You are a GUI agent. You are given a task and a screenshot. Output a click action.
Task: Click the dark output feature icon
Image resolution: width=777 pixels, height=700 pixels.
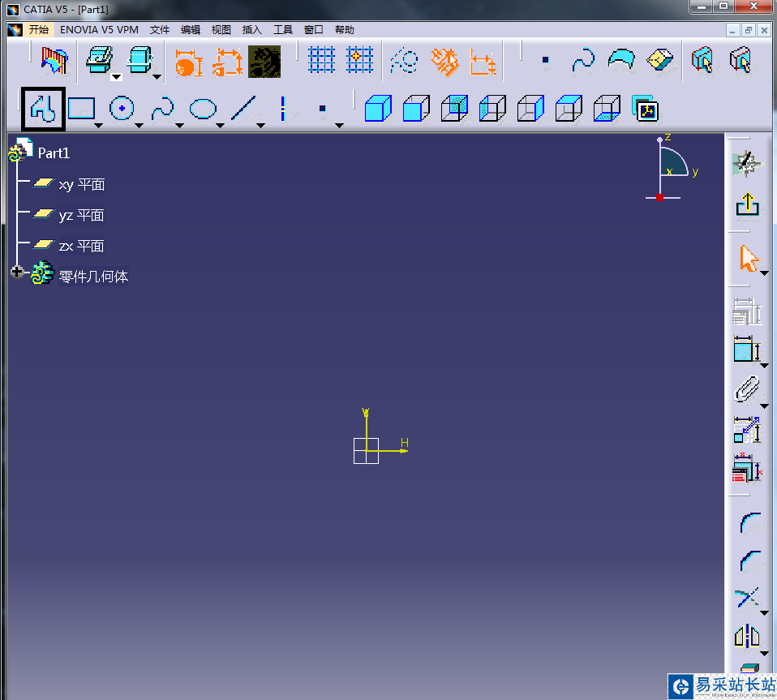pyautogui.click(x=264, y=62)
